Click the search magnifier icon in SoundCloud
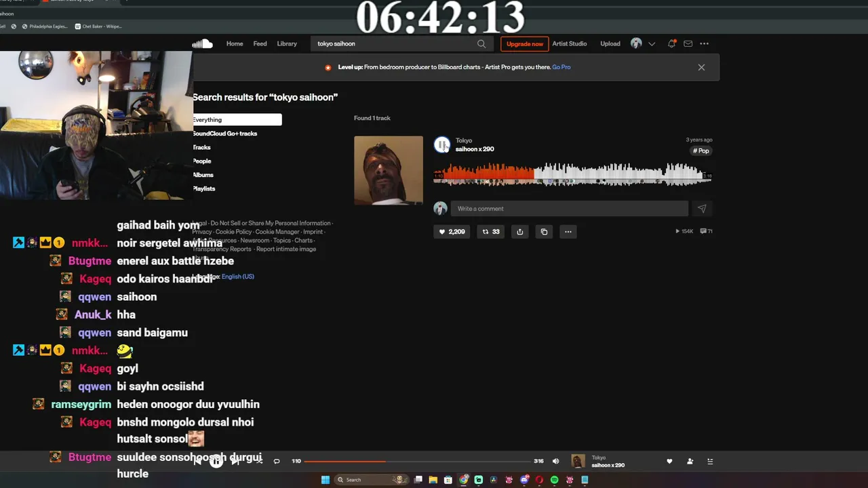The width and height of the screenshot is (868, 488). coord(481,43)
